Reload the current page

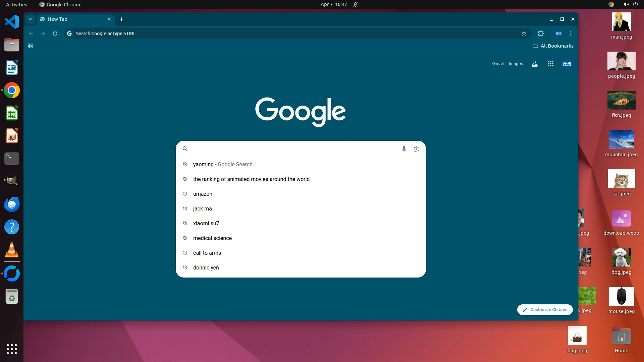[55, 34]
